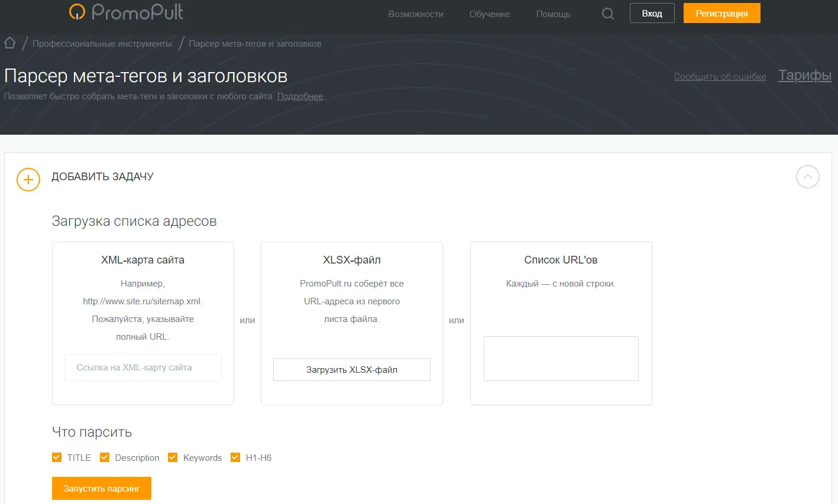The height and width of the screenshot is (504, 838).
Task: Toggle the Description checkbox
Action: (105, 457)
